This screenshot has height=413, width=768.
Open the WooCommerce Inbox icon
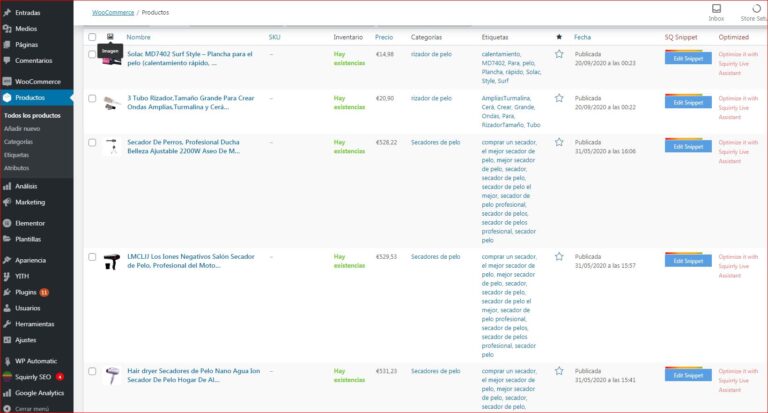pyautogui.click(x=715, y=11)
